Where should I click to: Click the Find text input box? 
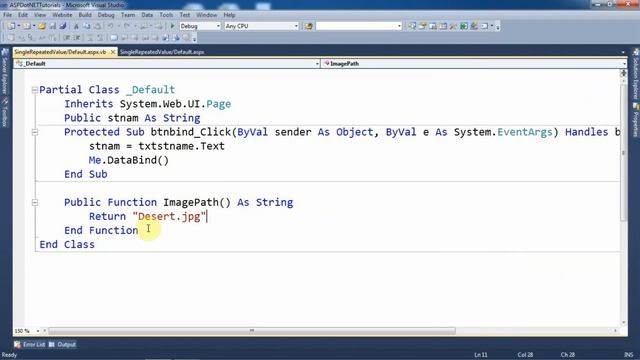pyautogui.click(x=356, y=26)
